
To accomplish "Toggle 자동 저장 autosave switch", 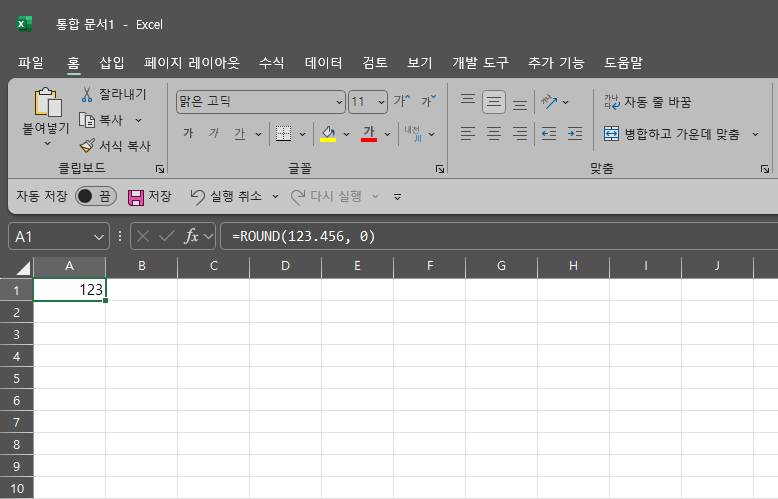I will (95, 196).
